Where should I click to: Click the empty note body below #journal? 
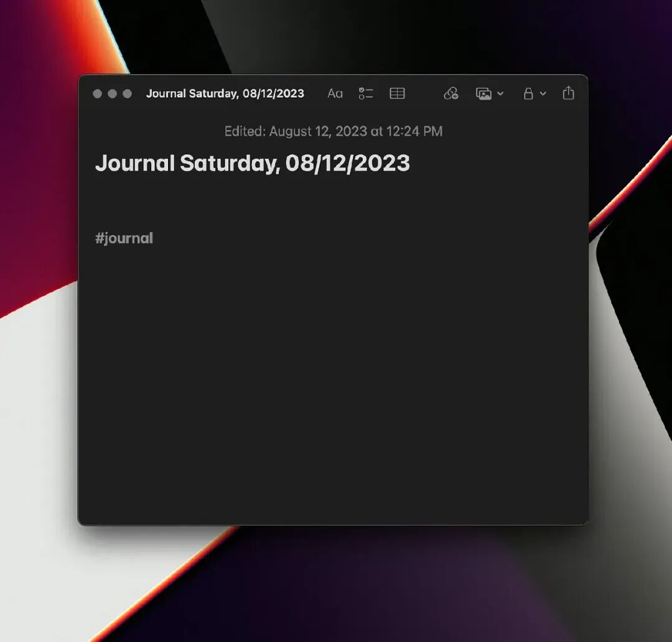coord(333,374)
